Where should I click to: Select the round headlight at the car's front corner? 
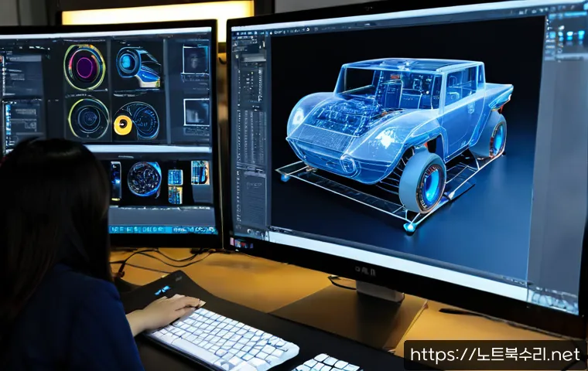pos(349,165)
